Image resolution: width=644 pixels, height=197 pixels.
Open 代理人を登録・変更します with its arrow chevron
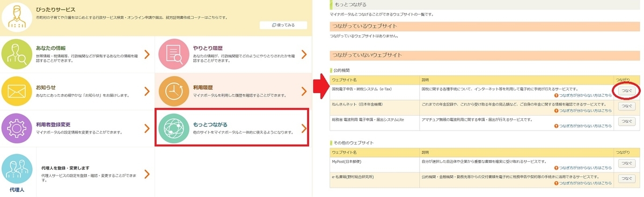click(147, 173)
